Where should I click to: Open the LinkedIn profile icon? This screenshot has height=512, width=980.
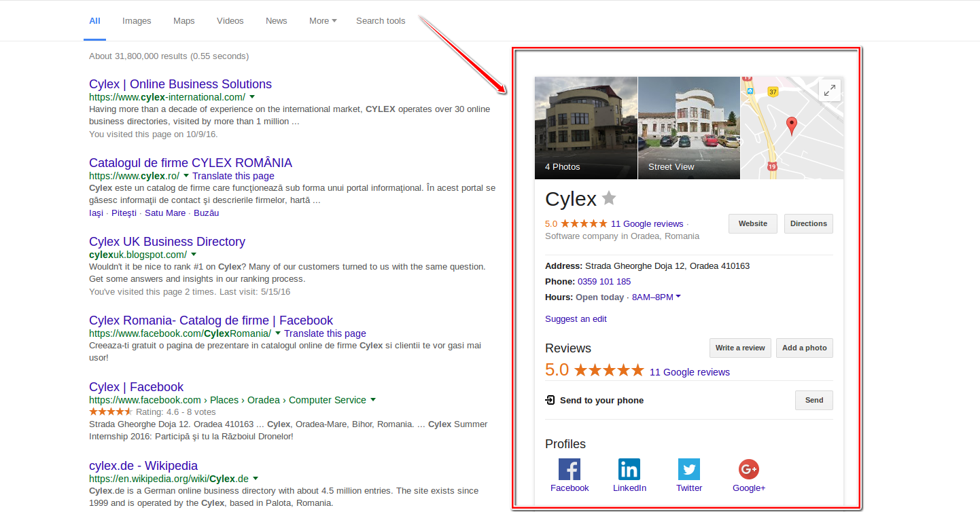point(629,469)
